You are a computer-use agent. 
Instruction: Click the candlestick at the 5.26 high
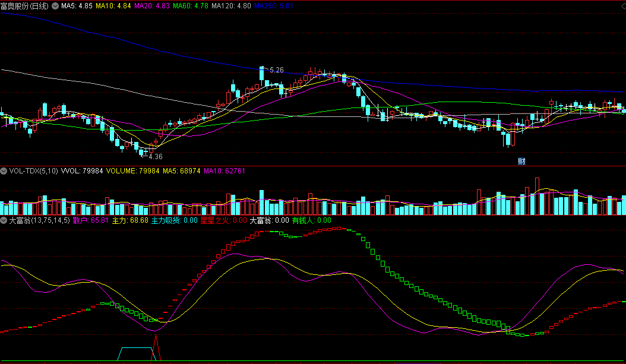click(x=262, y=74)
